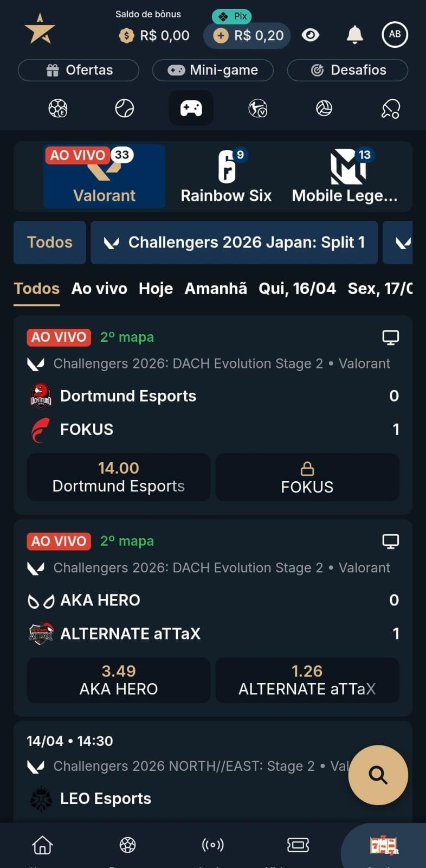This screenshot has height=868, width=426.
Task: Open live stream for Dortmund vs FOKUS
Action: click(x=390, y=337)
